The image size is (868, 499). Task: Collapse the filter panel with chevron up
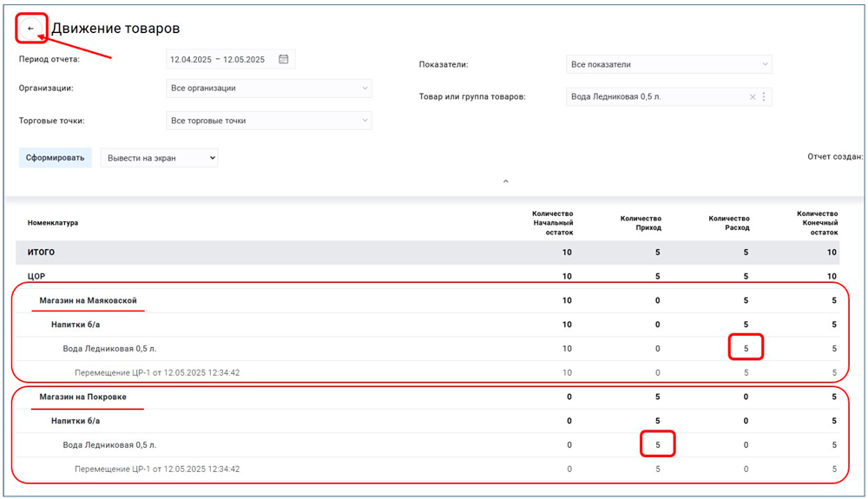506,181
